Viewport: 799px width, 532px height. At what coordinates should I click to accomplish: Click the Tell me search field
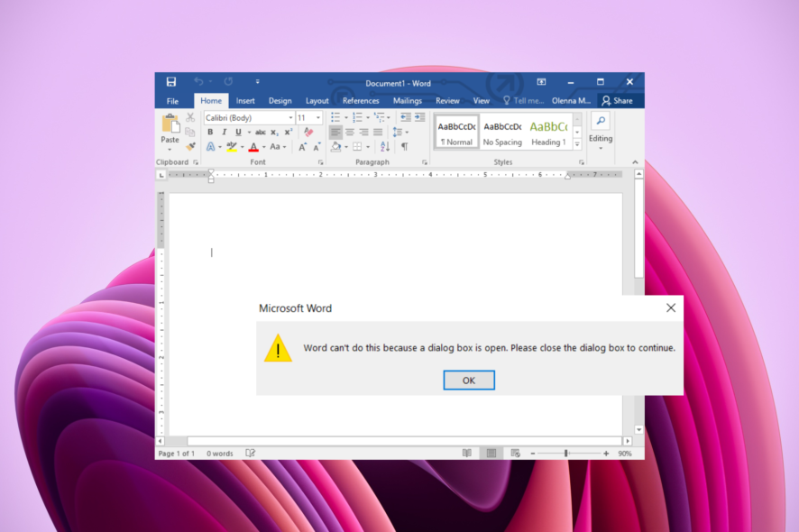point(524,101)
